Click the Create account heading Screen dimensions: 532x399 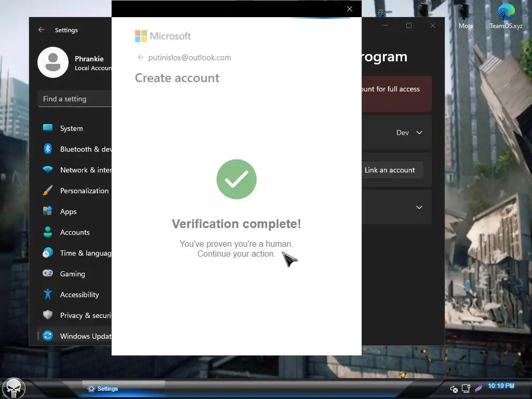177,78
